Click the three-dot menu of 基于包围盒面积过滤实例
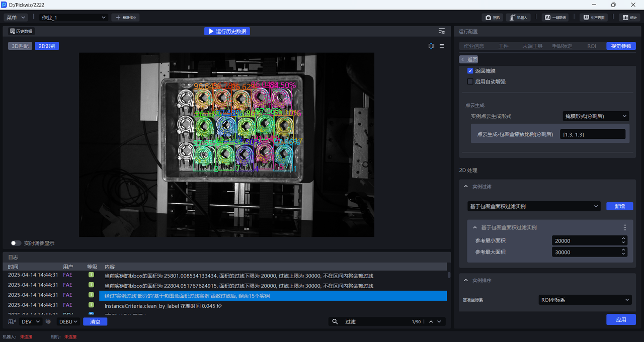This screenshot has height=342, width=644. [625, 227]
